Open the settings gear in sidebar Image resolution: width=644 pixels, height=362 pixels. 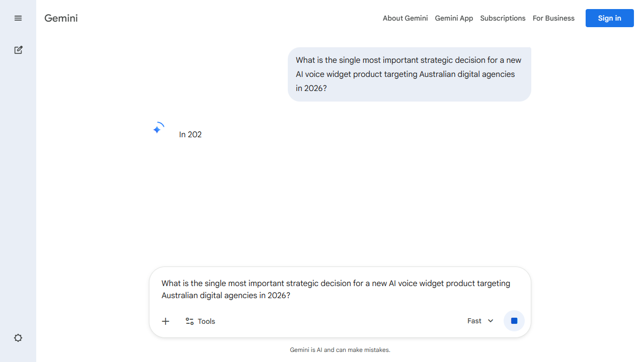point(18,338)
